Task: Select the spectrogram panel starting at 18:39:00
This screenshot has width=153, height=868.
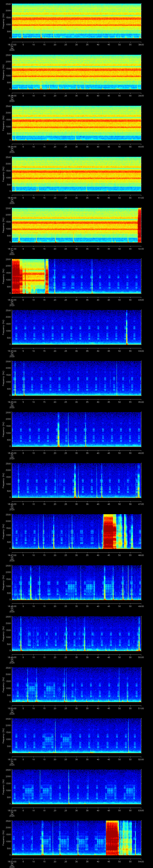Action: (76, 123)
